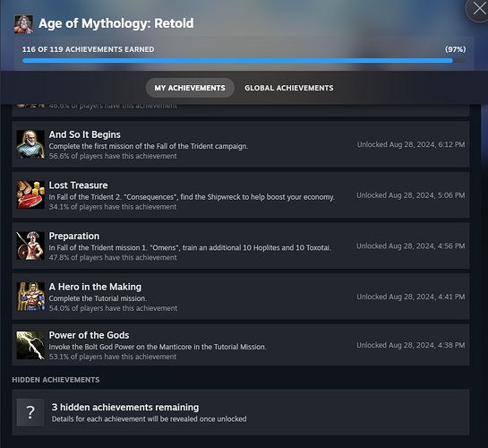The height and width of the screenshot is (448, 488).
Task: Click '47.8% of players have this achievement'
Action: 113,257
